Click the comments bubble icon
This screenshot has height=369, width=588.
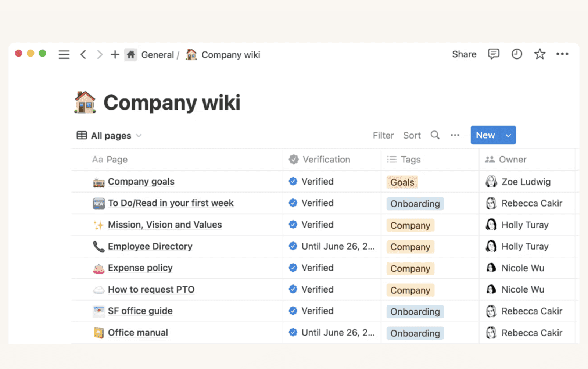tap(493, 54)
